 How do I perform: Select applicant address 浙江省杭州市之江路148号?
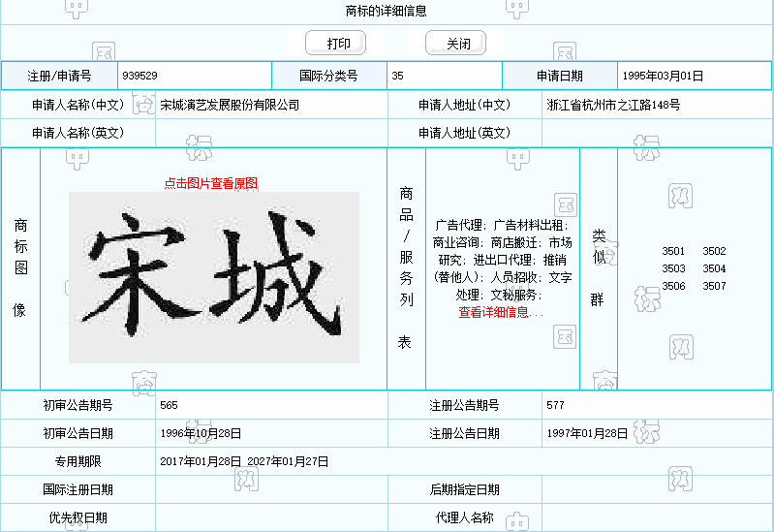[613, 105]
